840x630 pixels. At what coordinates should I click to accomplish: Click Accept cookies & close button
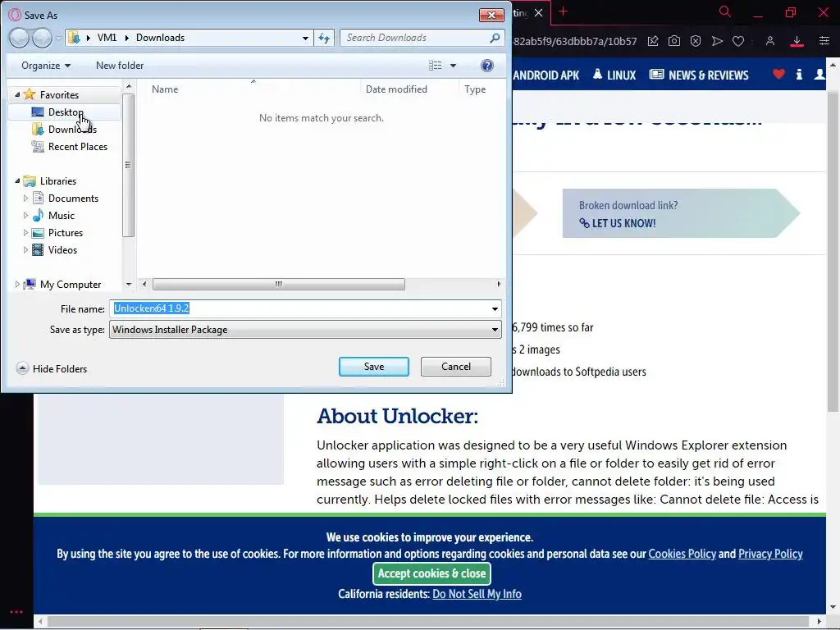431,573
